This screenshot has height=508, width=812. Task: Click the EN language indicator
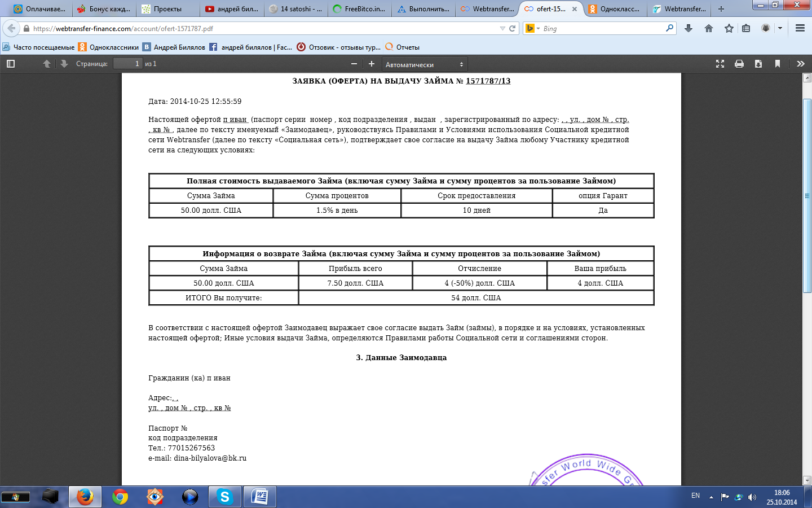695,496
